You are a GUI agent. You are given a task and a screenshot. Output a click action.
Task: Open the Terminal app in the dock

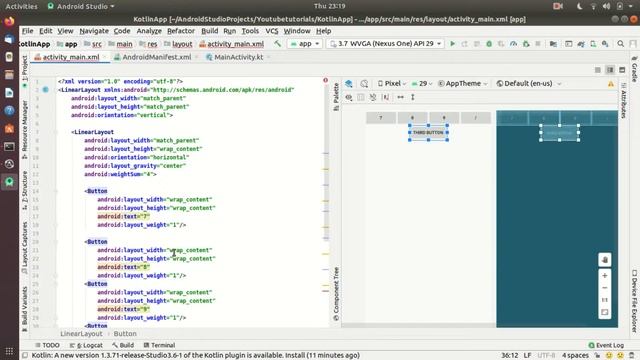[x=9, y=146]
